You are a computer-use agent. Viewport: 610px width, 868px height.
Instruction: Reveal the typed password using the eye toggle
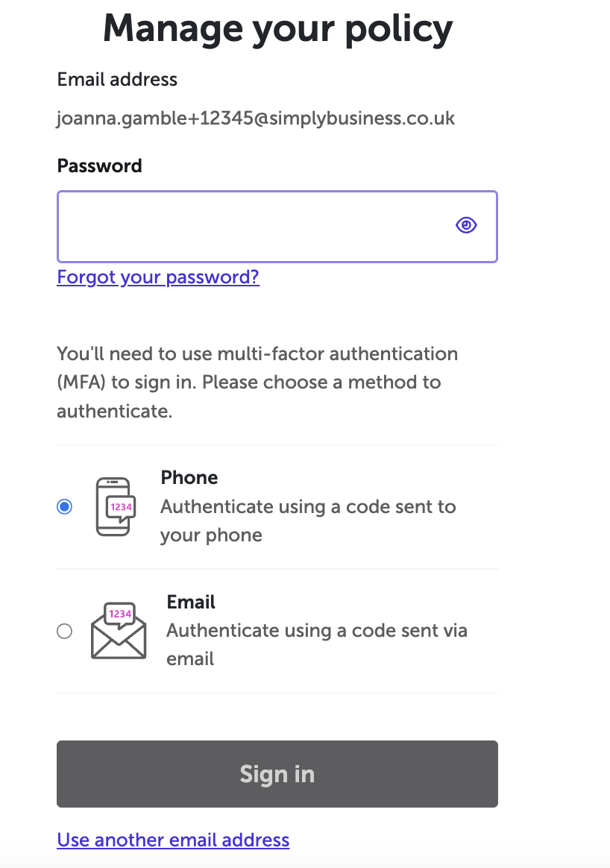465,224
